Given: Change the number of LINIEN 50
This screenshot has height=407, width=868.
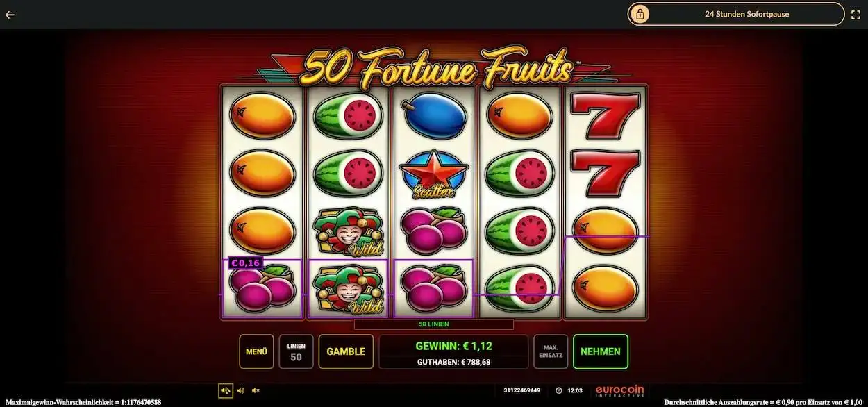Looking at the screenshot, I should click(x=296, y=351).
